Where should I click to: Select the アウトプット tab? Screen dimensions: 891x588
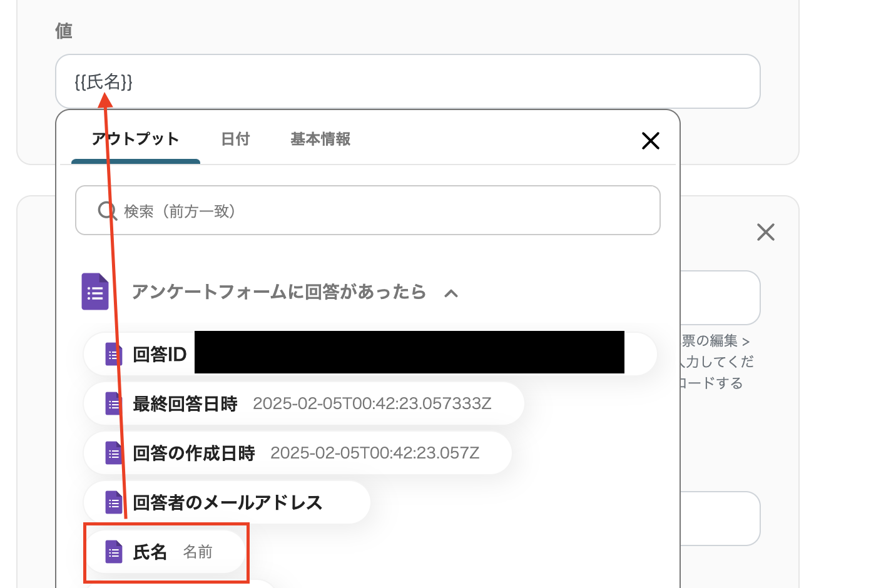coord(135,139)
